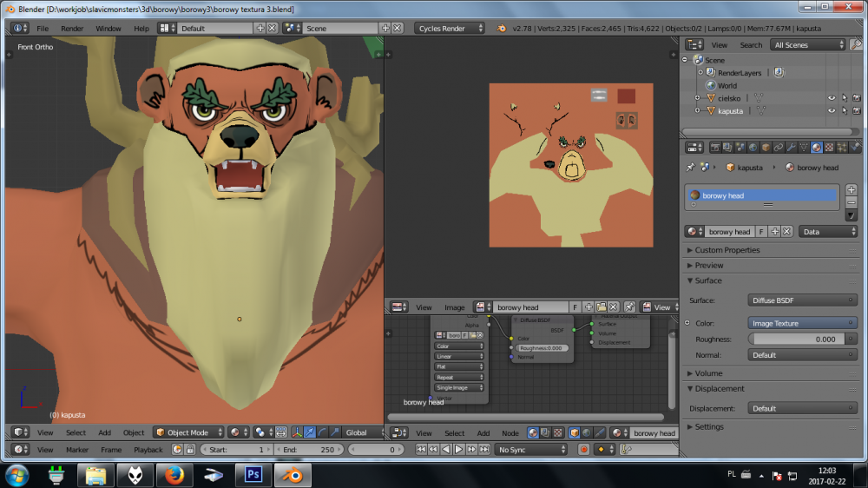Click play animation forward button
This screenshot has width=868, height=488.
(x=458, y=450)
